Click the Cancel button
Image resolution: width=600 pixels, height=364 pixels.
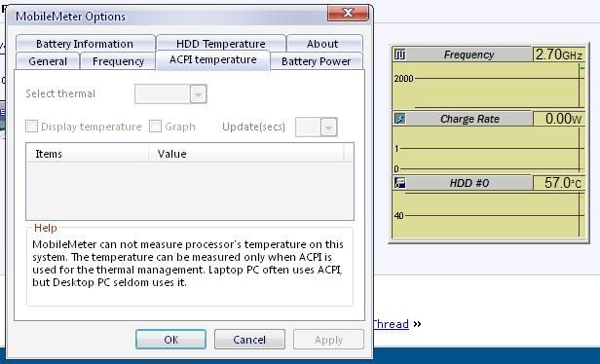(249, 339)
